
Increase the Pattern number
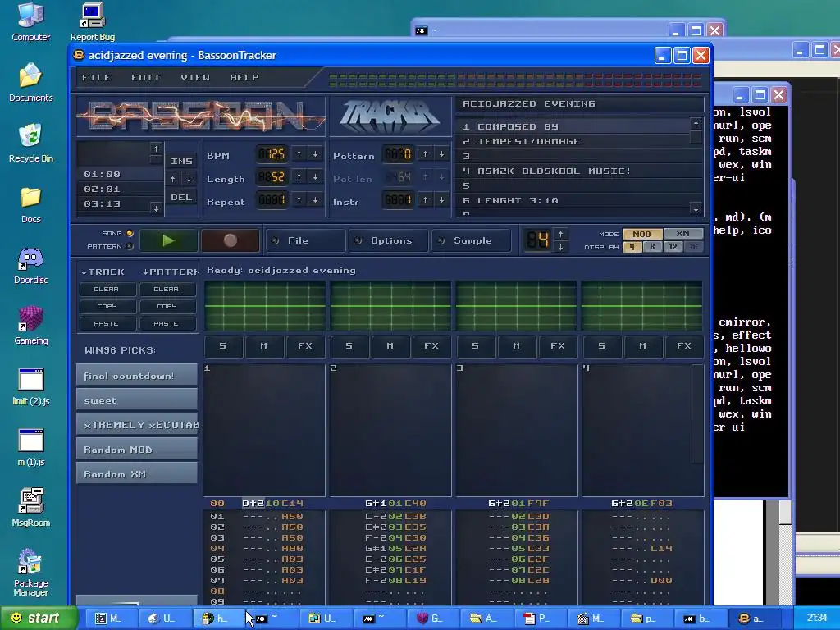426,154
